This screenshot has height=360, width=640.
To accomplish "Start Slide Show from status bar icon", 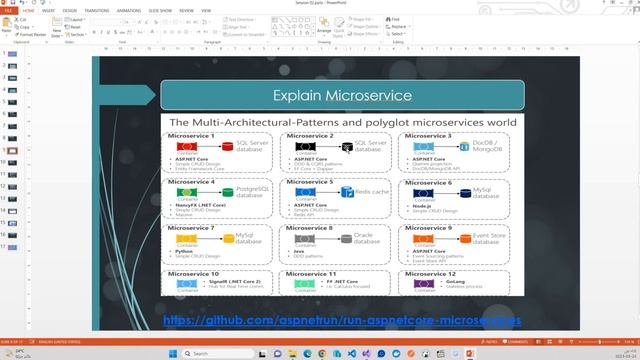I will tap(571, 342).
